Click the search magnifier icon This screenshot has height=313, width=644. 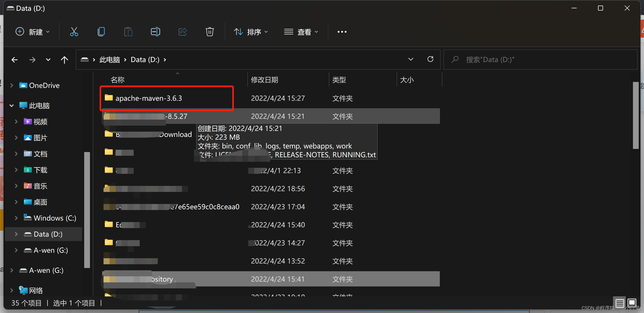pos(455,60)
